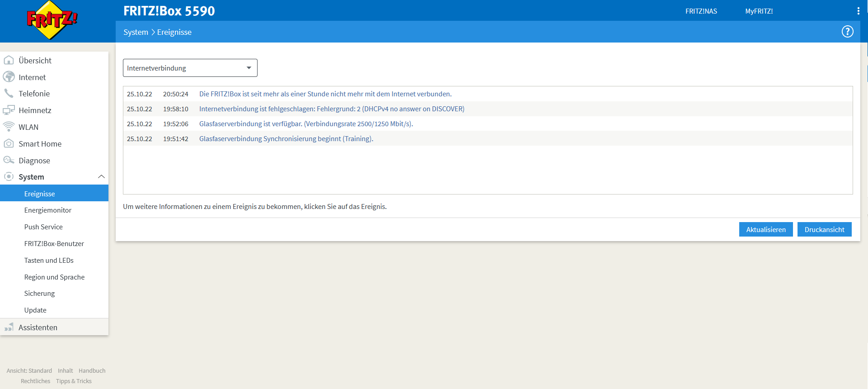Open the Diagnose menu entry

pos(34,161)
